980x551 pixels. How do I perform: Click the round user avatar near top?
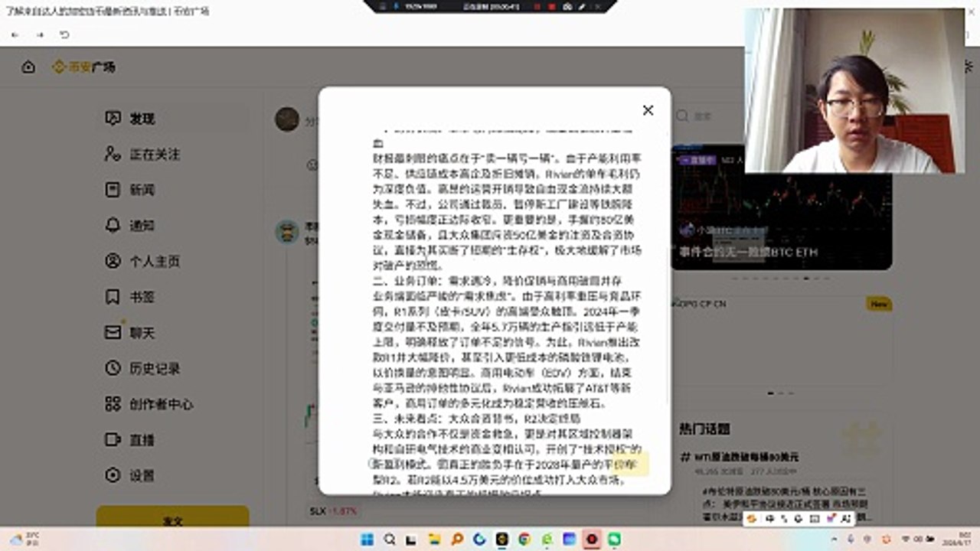coord(287,119)
